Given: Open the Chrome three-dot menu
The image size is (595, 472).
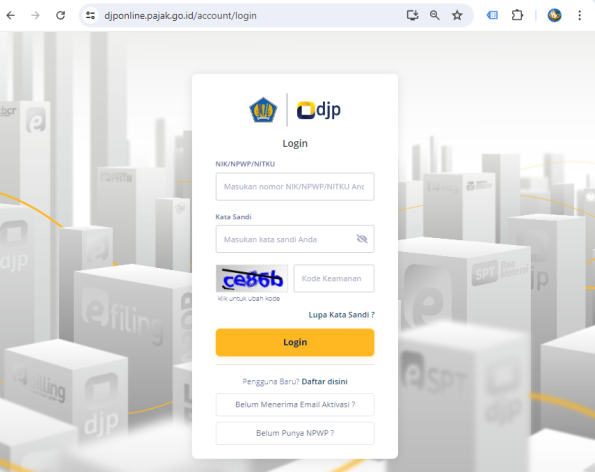Looking at the screenshot, I should click(579, 16).
